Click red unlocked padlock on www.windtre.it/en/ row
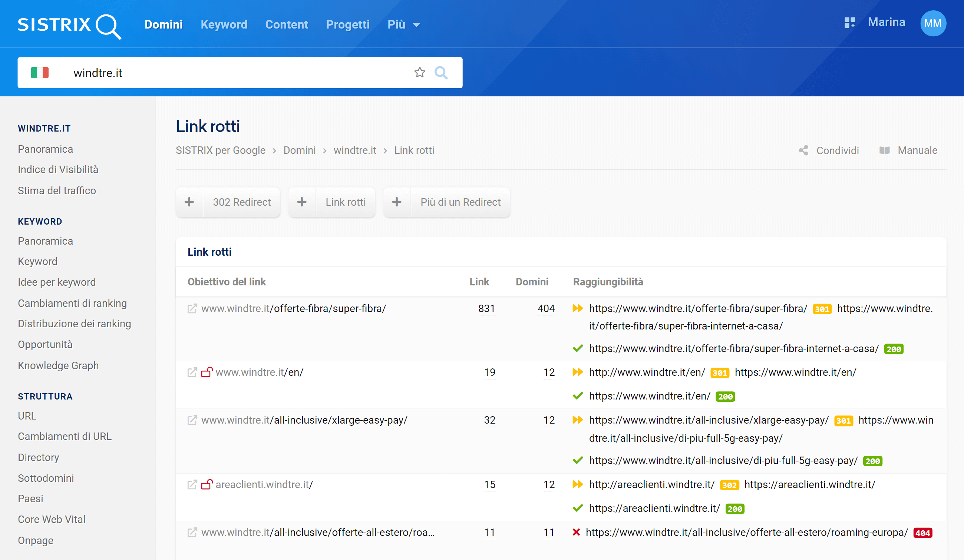The image size is (964, 560). (x=207, y=372)
